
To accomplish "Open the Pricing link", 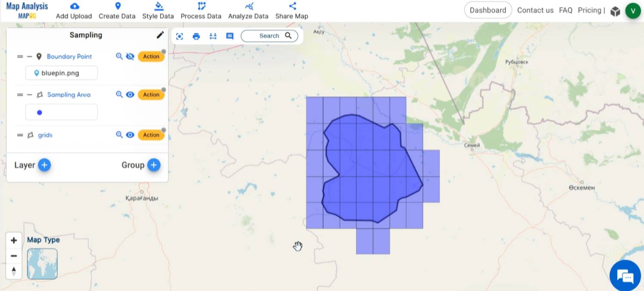I will 589,10.
